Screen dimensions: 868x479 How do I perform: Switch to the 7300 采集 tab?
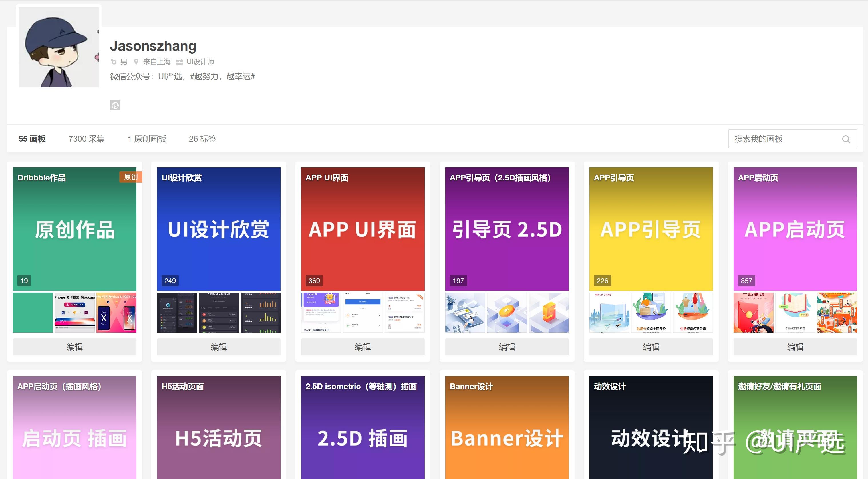[x=87, y=139]
